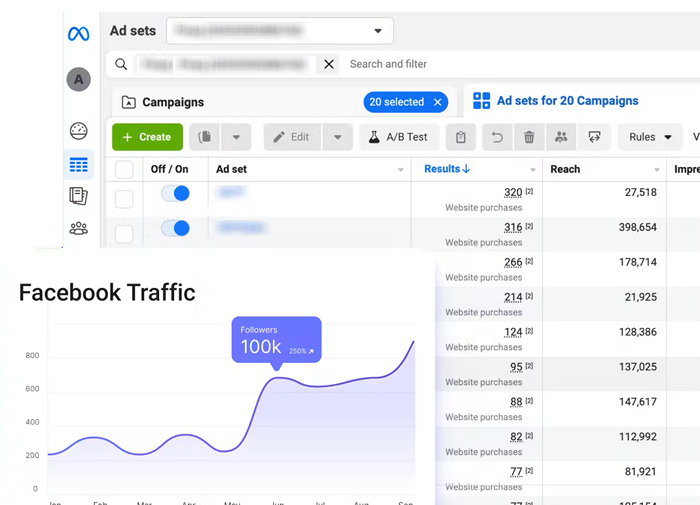The width and height of the screenshot is (700, 505).
Task: Click the duplicate icon button
Action: tap(204, 137)
